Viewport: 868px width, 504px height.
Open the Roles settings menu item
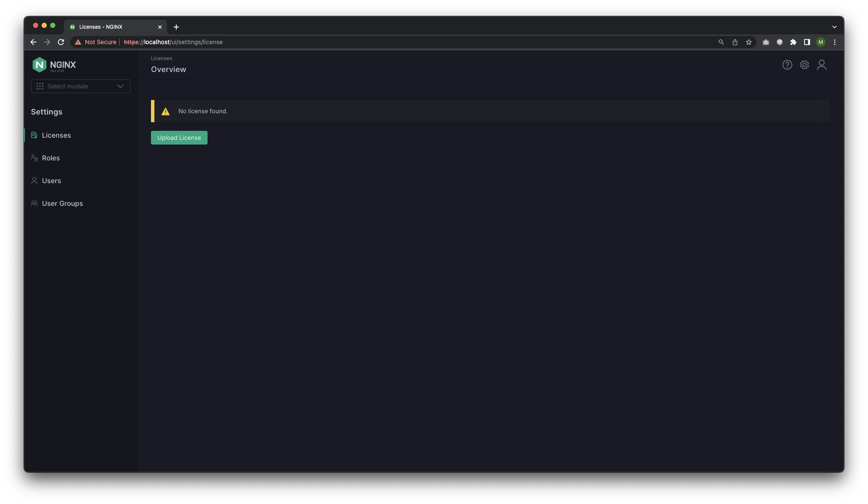tap(51, 158)
